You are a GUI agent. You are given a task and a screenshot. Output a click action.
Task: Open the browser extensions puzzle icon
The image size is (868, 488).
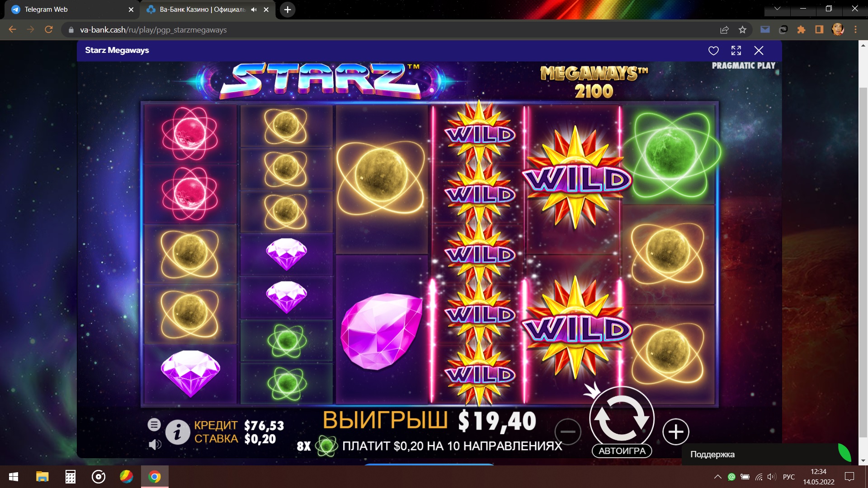(801, 30)
